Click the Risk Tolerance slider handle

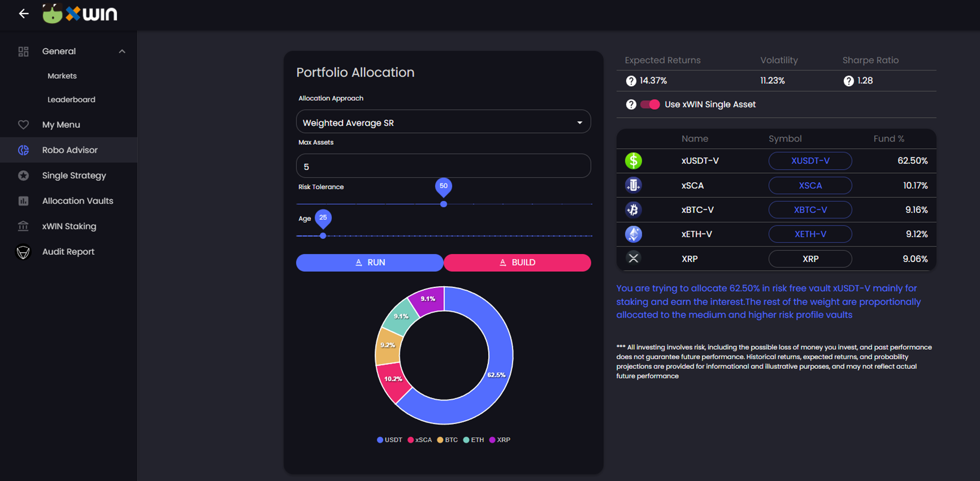(443, 204)
